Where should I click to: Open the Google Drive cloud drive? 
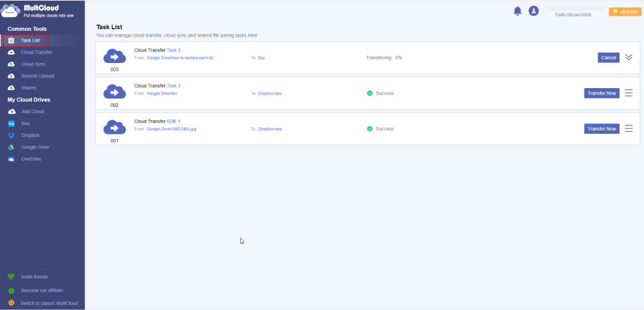35,147
